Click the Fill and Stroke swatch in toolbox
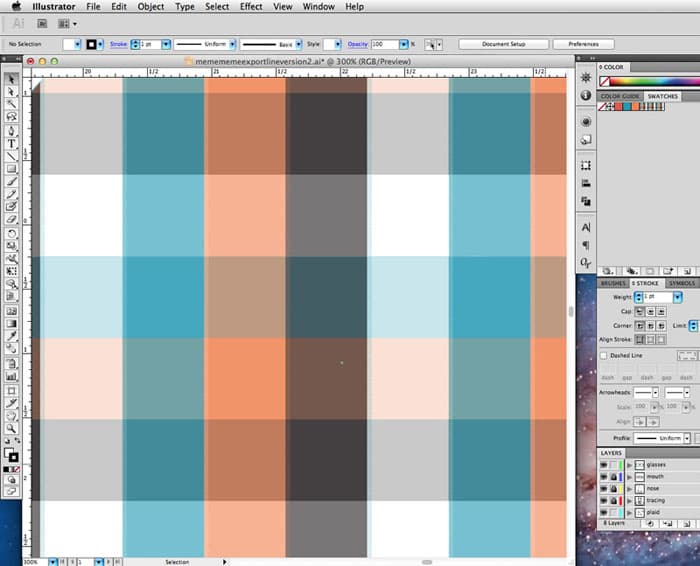This screenshot has width=700, height=566. click(x=11, y=455)
